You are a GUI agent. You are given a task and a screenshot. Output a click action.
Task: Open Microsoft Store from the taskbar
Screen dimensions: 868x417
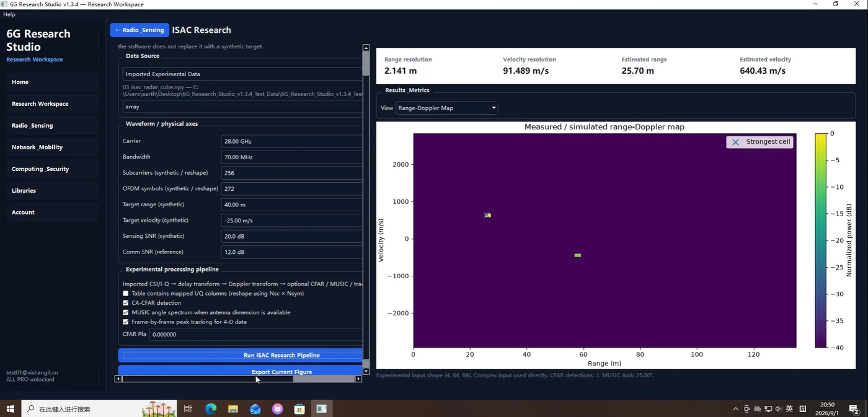click(x=299, y=409)
